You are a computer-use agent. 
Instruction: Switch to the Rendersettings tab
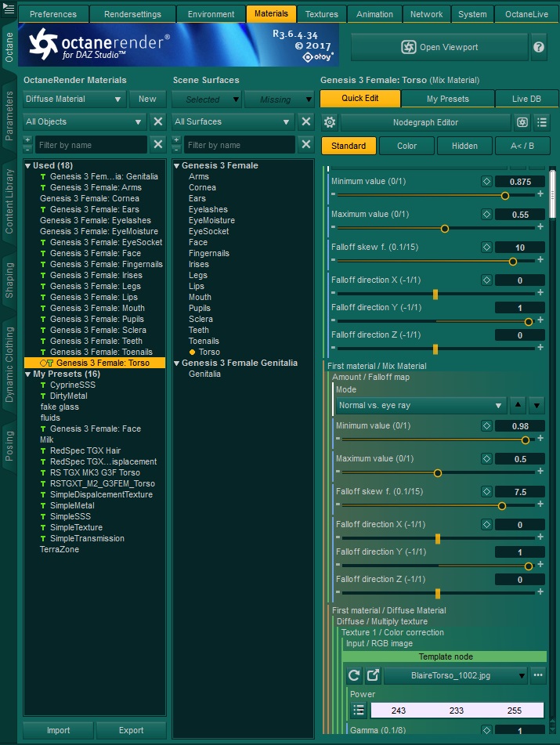tap(132, 14)
